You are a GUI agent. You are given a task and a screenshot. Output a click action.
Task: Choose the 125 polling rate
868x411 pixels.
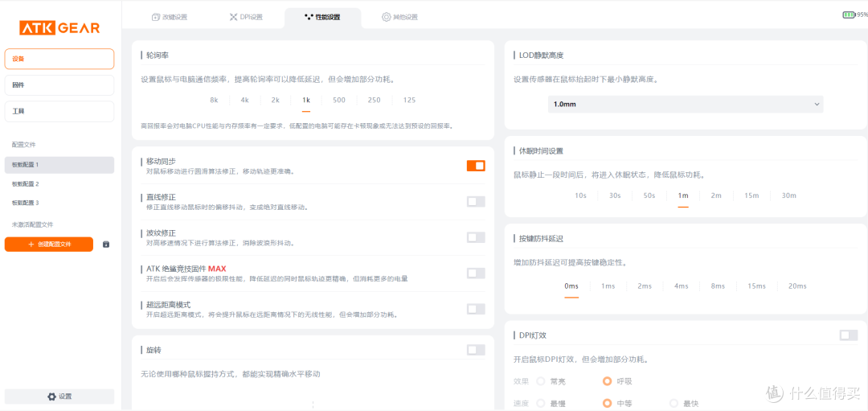[x=410, y=101]
